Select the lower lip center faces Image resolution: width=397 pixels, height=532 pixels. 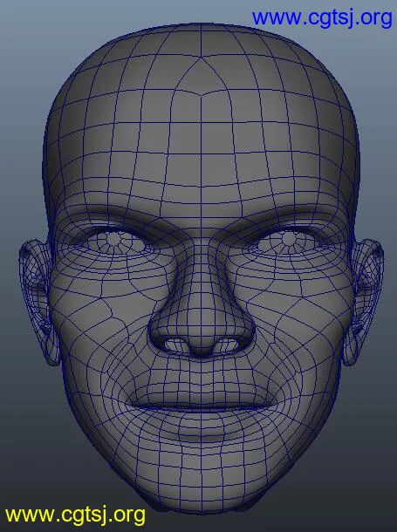(201, 420)
